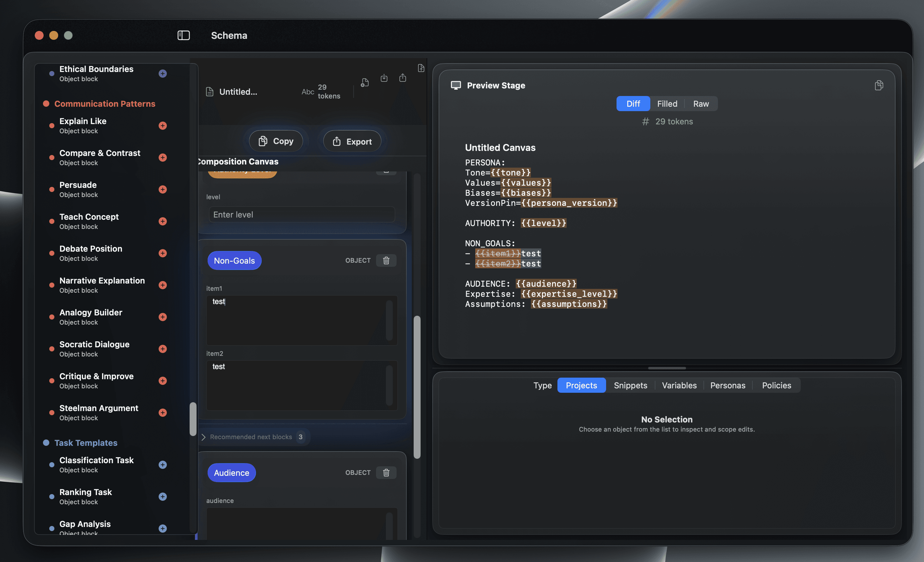Viewport: 924px width, 562px height.
Task: Add the Classification Task block
Action: (162, 464)
